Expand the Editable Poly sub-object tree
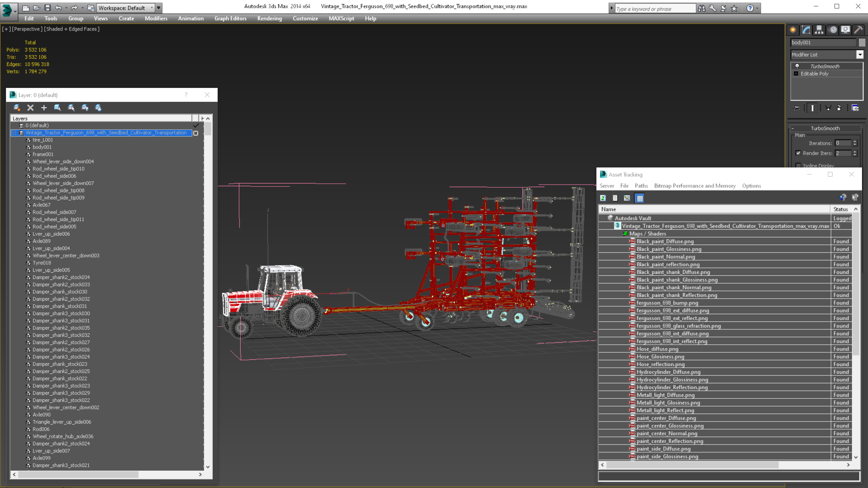Image resolution: width=868 pixels, height=488 pixels. [x=796, y=74]
